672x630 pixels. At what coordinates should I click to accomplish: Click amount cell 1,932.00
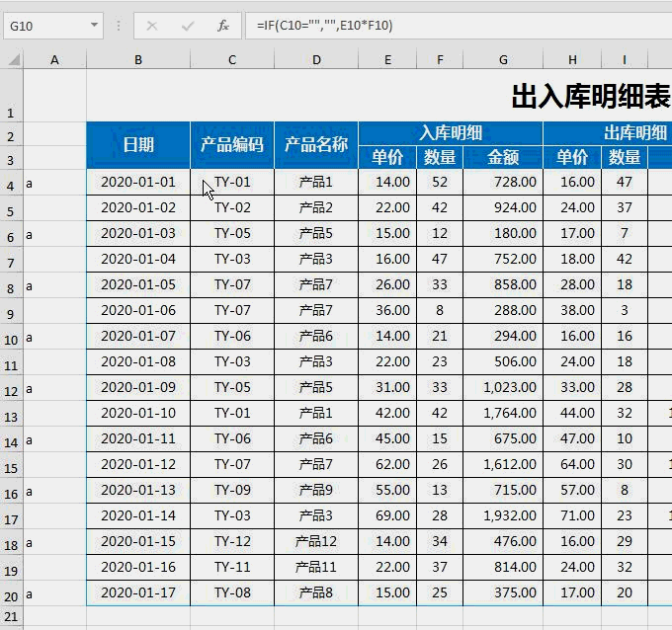click(x=503, y=516)
